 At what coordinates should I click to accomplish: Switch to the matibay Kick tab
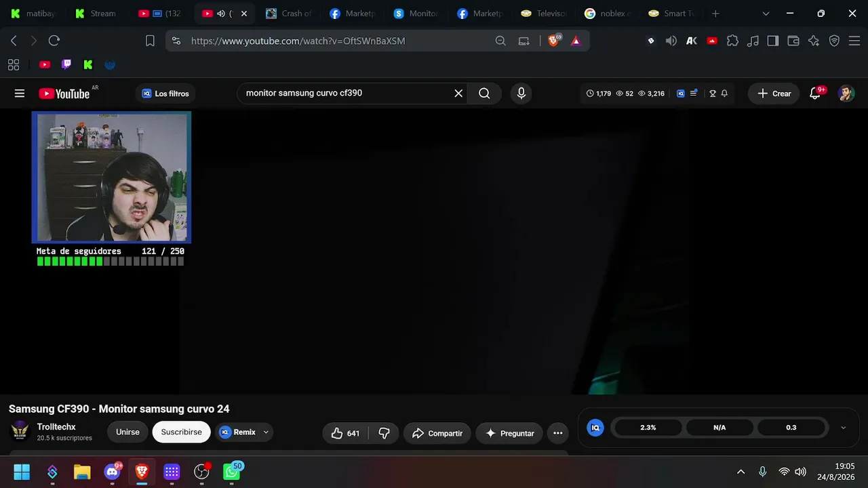click(33, 14)
